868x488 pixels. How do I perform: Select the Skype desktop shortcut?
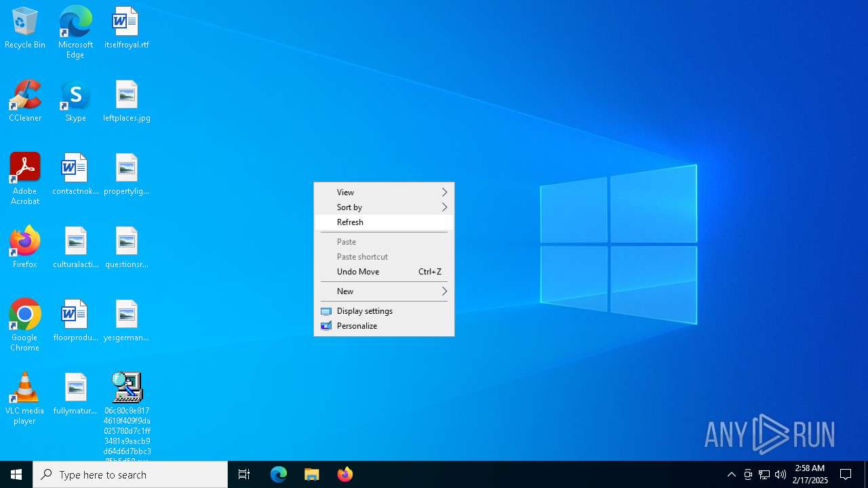(75, 102)
